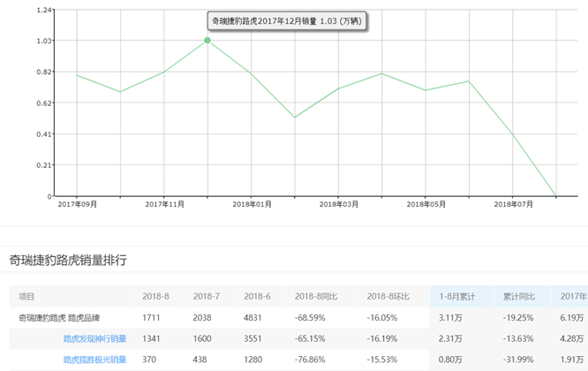The width and height of the screenshot is (588, 371).
Task: Select the -68.59% cell
Action: [x=310, y=318]
